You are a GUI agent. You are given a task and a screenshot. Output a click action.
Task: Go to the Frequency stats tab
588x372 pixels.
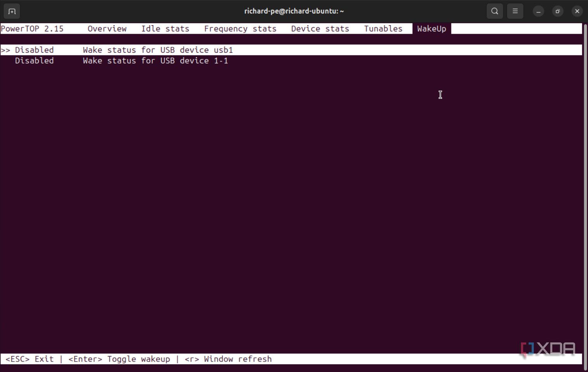pyautogui.click(x=240, y=29)
